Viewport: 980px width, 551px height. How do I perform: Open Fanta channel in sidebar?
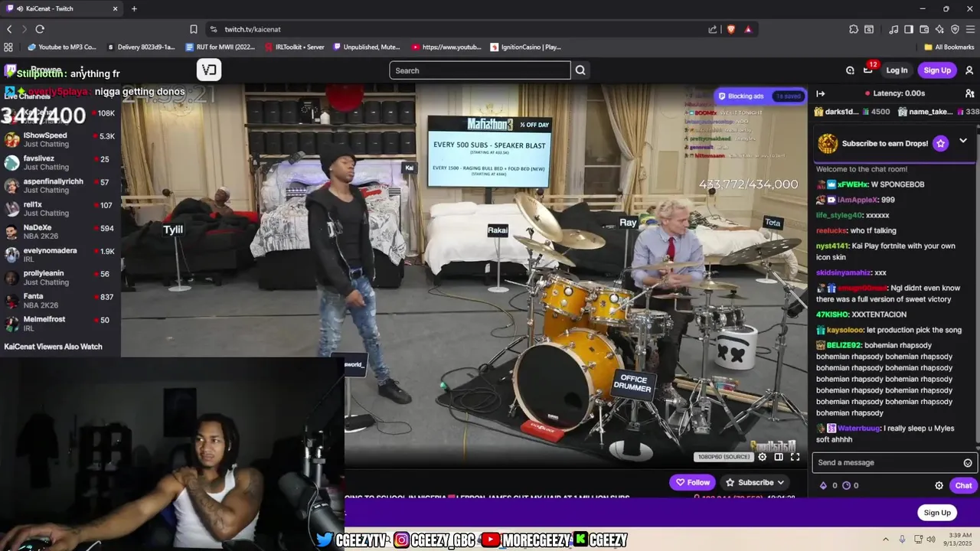(60, 301)
